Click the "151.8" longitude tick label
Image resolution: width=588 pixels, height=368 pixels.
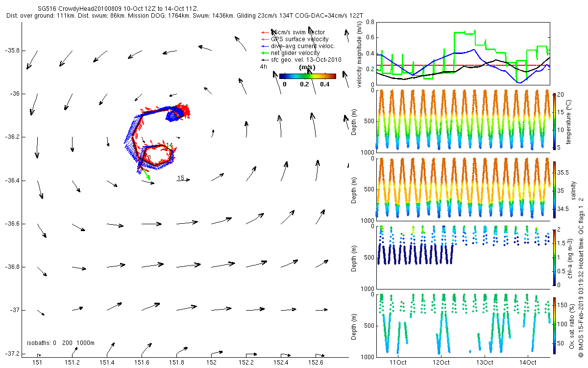point(176,363)
